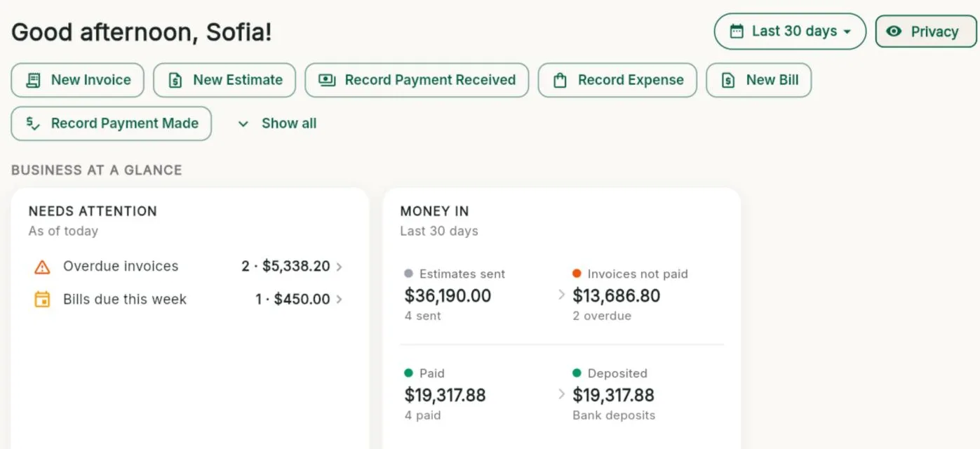The width and height of the screenshot is (980, 449).
Task: Toggle Privacy mode with the eye button
Action: coord(925,32)
